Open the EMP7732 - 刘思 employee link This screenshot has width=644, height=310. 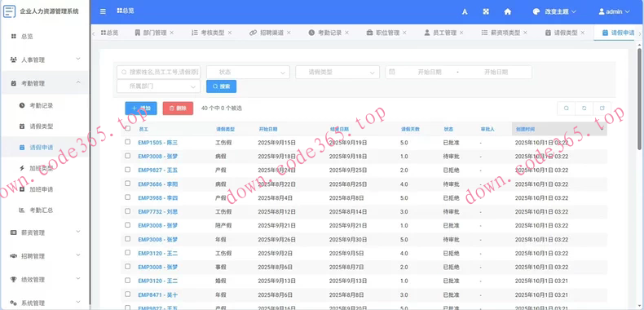click(157, 212)
